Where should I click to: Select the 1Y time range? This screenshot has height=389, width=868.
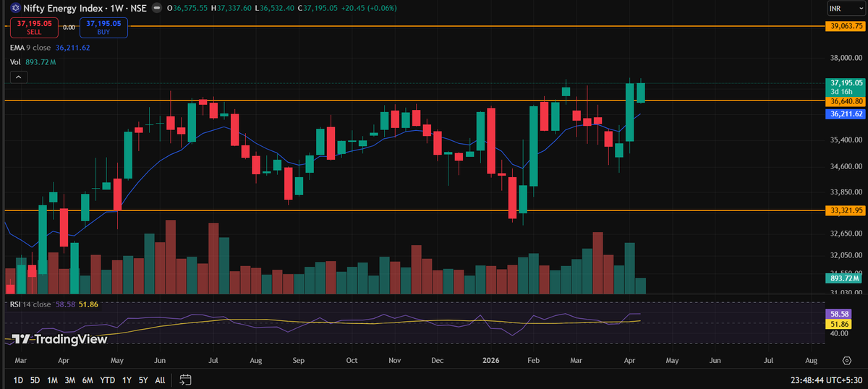[x=127, y=380]
